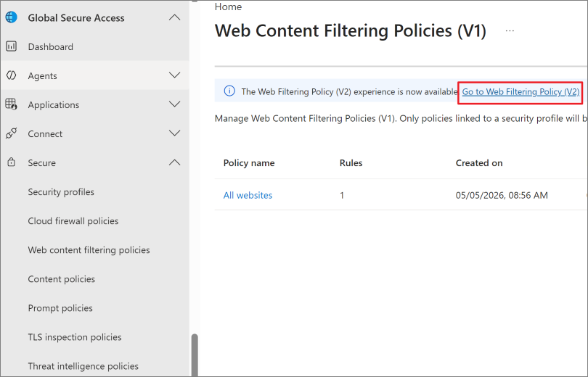588x377 pixels.
Task: Click the Agents icon in sidebar
Action: 11,75
